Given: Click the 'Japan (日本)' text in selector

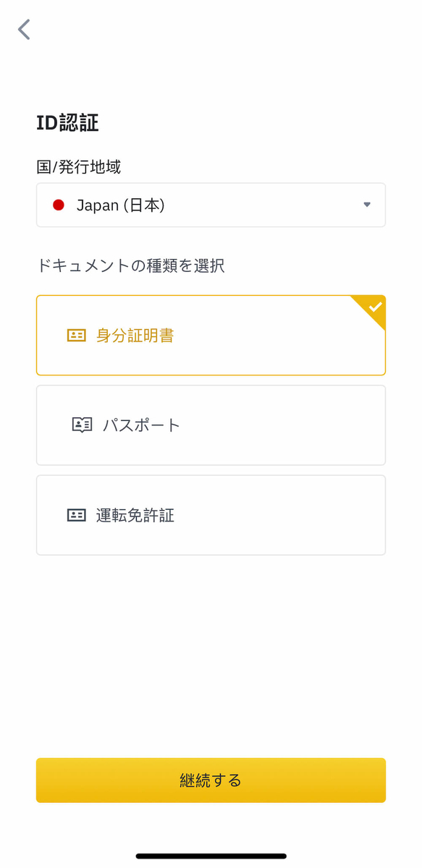Looking at the screenshot, I should tap(121, 205).
